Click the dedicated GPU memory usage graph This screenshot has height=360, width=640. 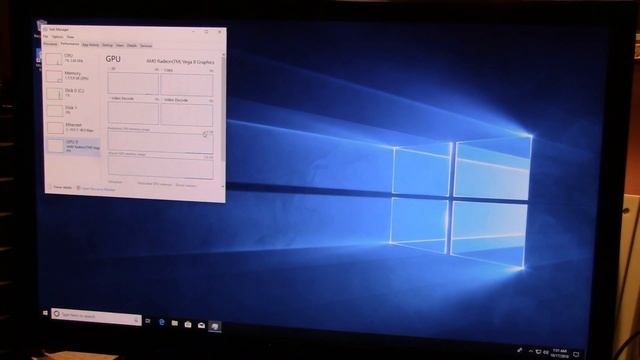click(x=160, y=142)
